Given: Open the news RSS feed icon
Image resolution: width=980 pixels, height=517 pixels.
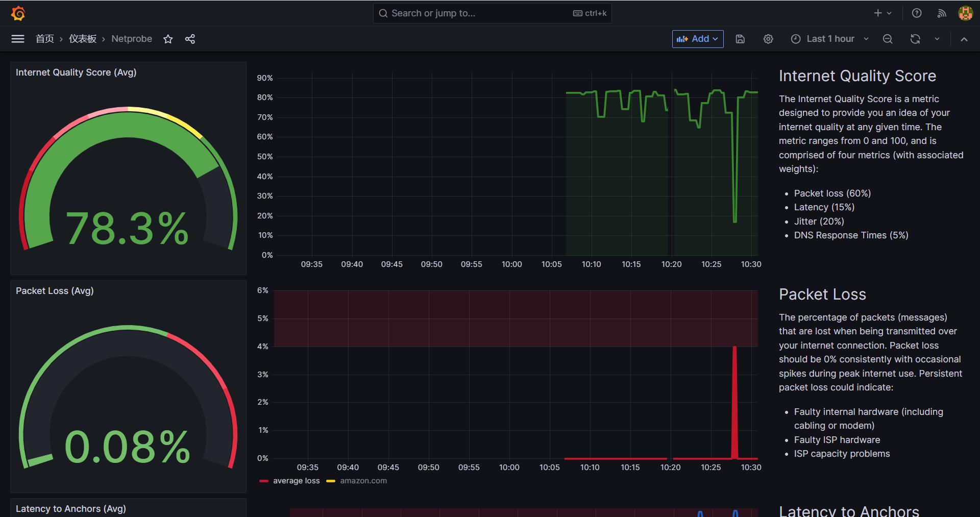Looking at the screenshot, I should (942, 13).
